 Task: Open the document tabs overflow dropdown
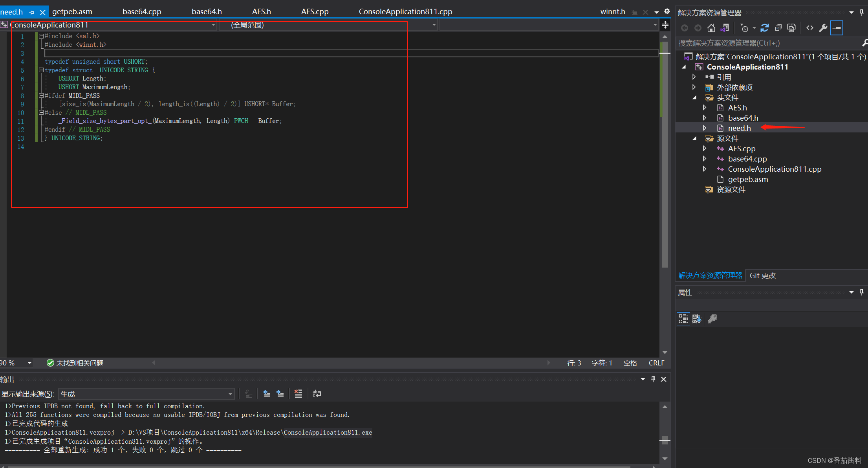coord(657,12)
